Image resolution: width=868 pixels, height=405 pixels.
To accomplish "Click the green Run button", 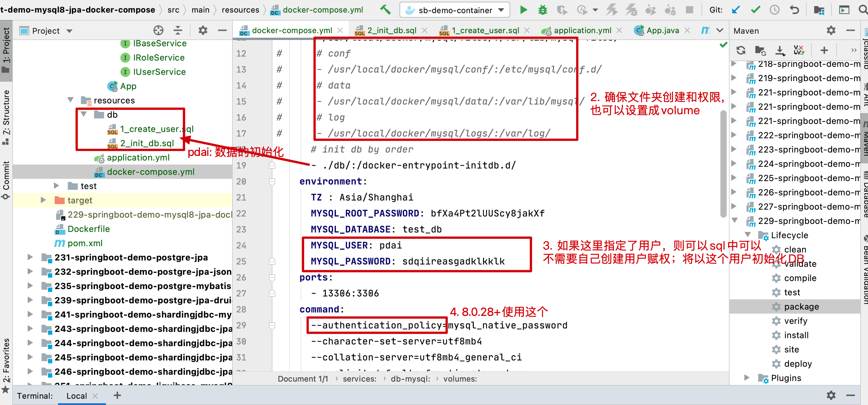I will coord(523,10).
